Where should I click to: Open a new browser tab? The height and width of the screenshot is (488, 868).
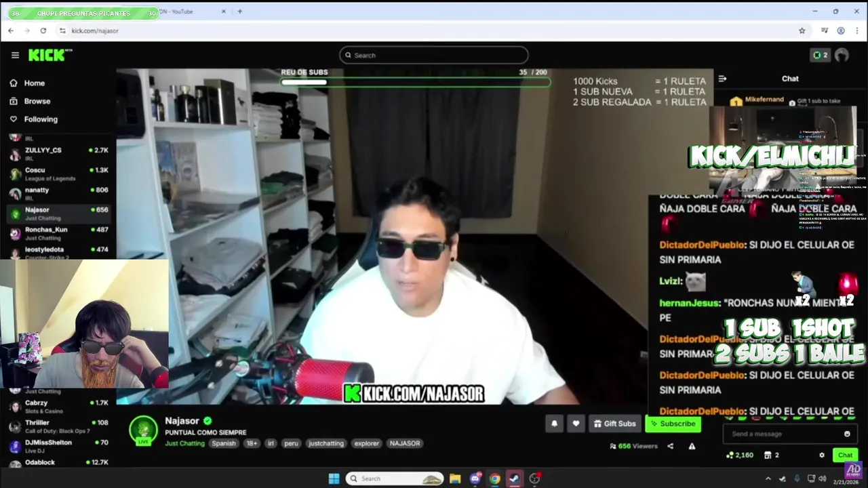click(x=239, y=12)
